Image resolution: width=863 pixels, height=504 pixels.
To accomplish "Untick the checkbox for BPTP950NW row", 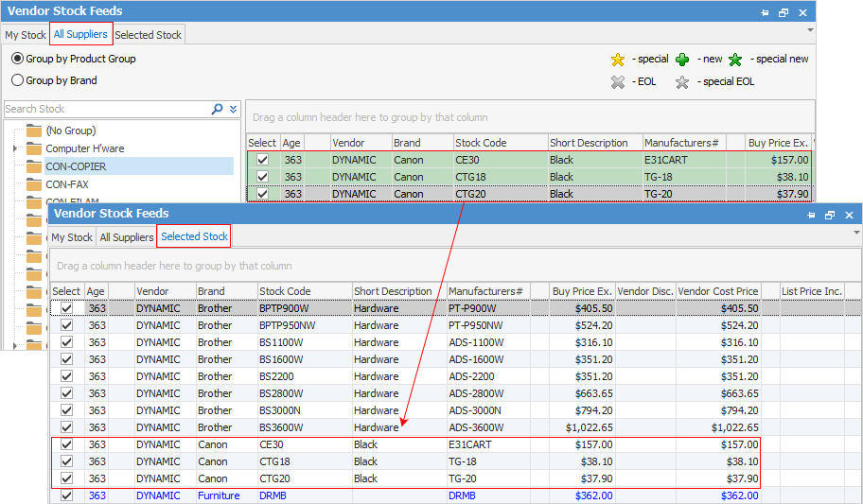I will click(x=66, y=325).
